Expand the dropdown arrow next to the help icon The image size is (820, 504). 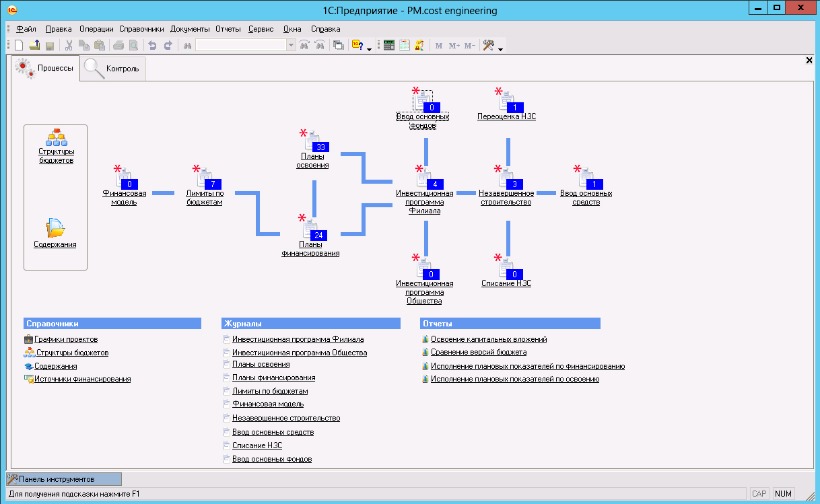pyautogui.click(x=370, y=48)
